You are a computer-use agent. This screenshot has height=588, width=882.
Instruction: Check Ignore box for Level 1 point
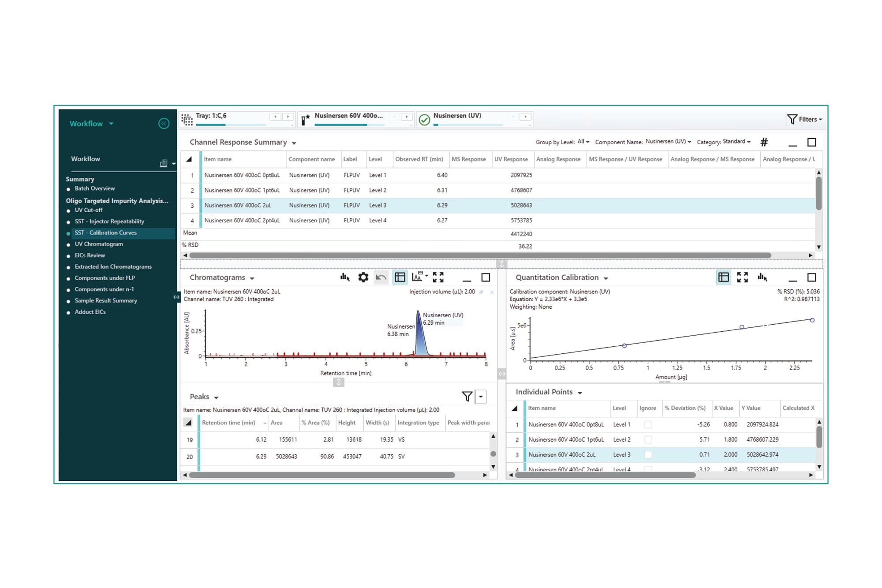(648, 424)
